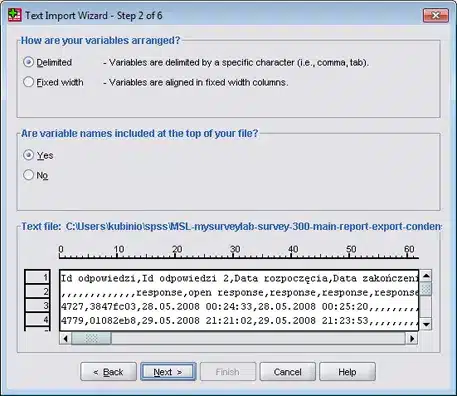Select row header 1 in preview
This screenshot has height=396, width=457.
[37, 277]
